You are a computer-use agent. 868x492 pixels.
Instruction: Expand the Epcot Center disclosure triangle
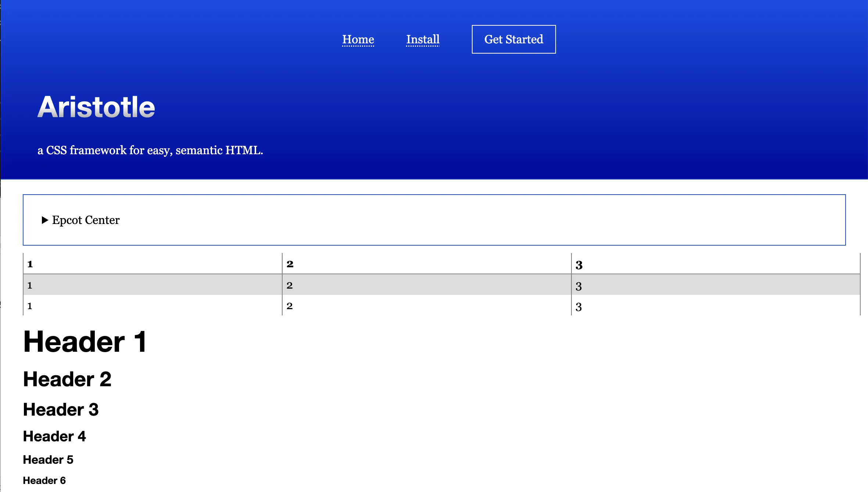tap(45, 220)
